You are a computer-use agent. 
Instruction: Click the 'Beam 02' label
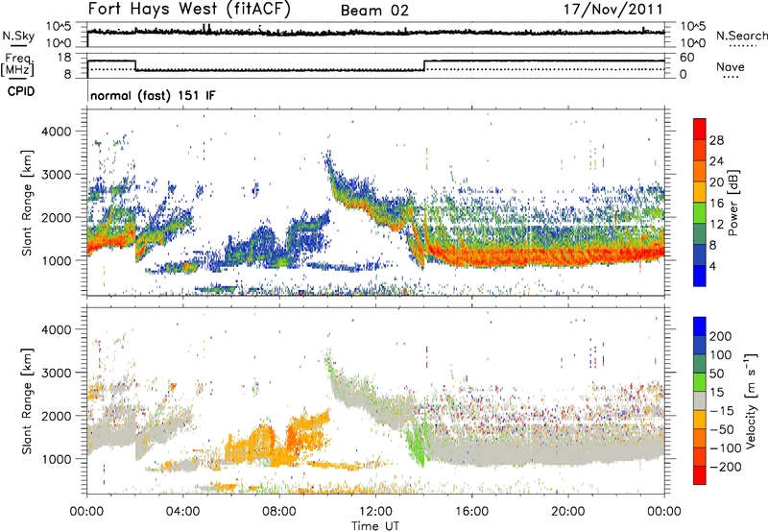tap(374, 11)
